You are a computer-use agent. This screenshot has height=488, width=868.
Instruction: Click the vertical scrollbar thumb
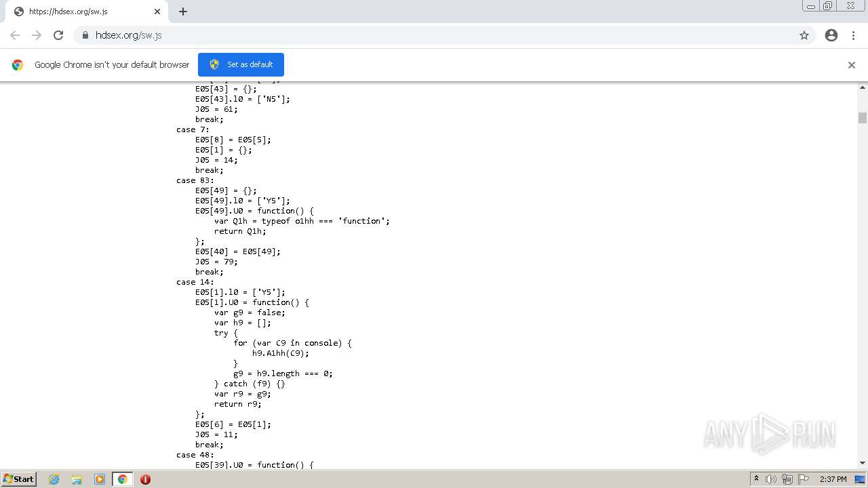pyautogui.click(x=863, y=118)
